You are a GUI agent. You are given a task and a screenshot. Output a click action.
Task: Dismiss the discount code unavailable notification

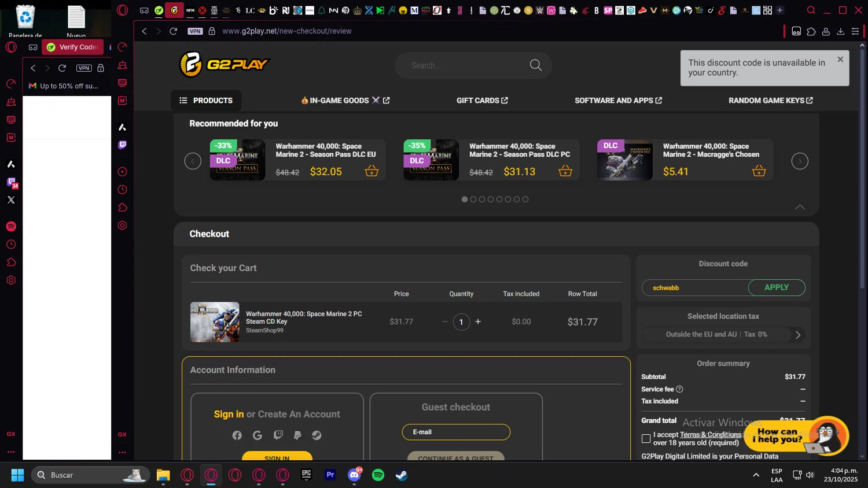click(840, 59)
